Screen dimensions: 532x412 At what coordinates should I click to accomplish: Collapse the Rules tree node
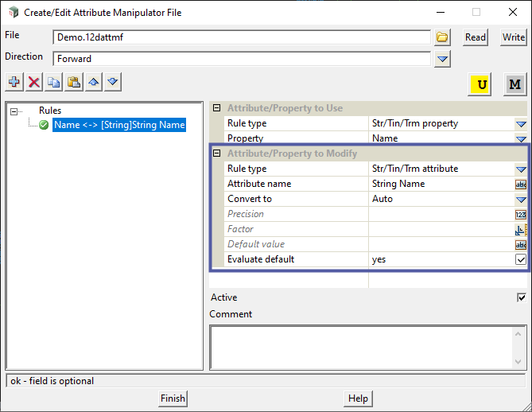click(14, 111)
